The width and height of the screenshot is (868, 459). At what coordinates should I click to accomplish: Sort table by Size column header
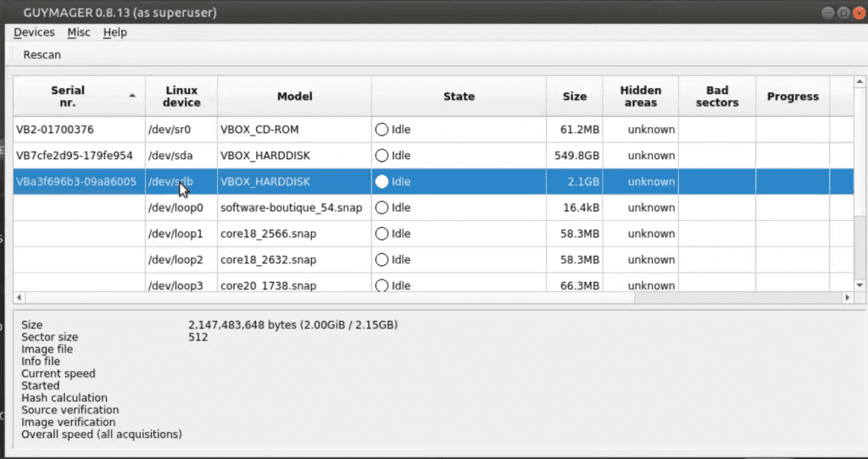[575, 97]
